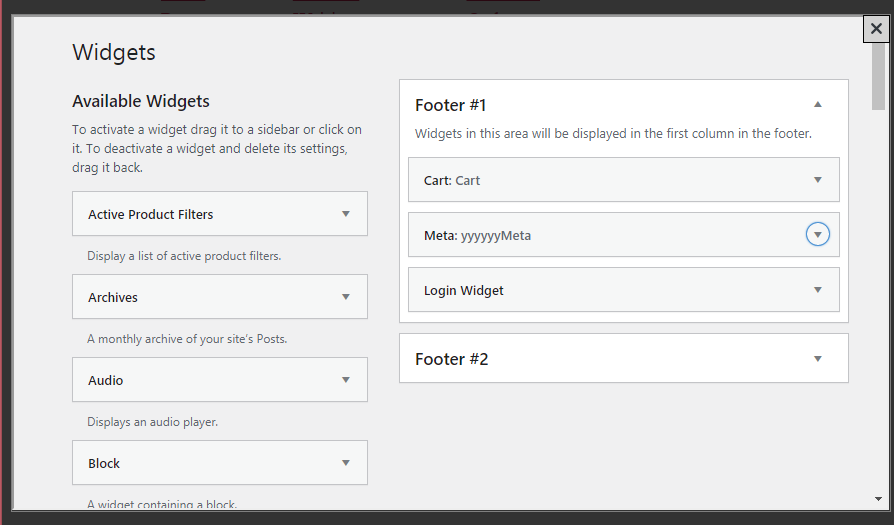Click the Active Product Filters dropdown arrow
Image resolution: width=894 pixels, height=525 pixels.
[345, 214]
